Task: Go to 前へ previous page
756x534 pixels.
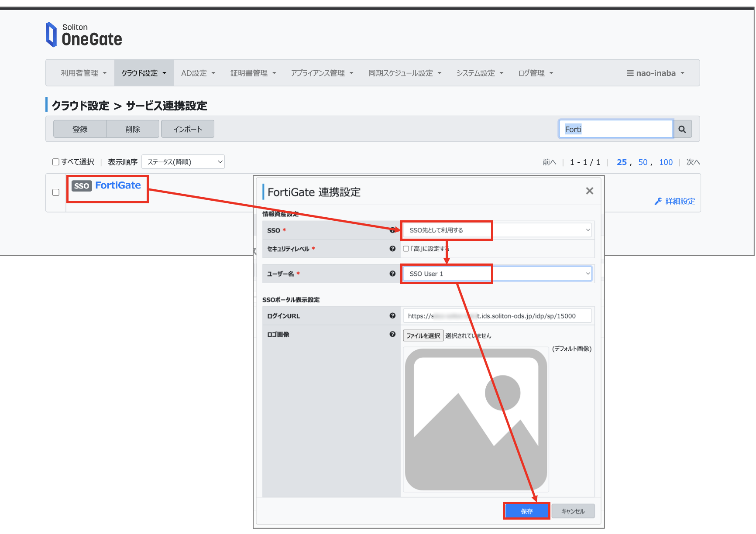Action: 550,162
